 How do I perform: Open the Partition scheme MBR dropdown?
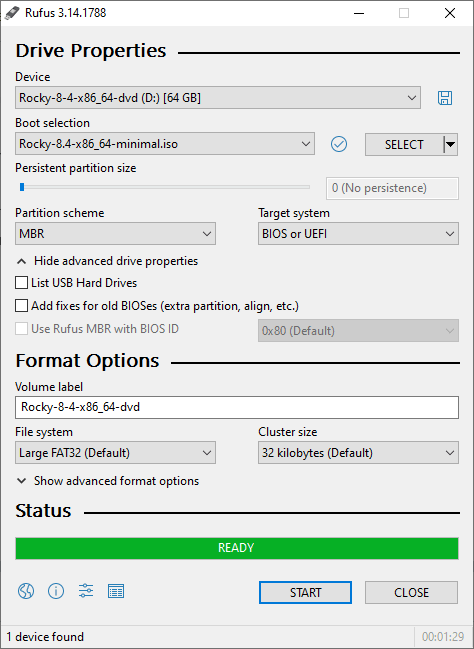(x=115, y=234)
